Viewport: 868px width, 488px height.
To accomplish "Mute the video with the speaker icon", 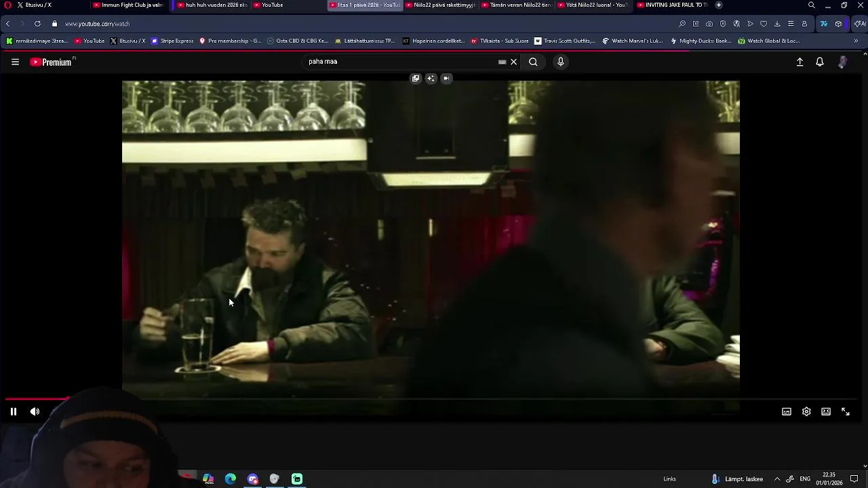I will [x=35, y=411].
